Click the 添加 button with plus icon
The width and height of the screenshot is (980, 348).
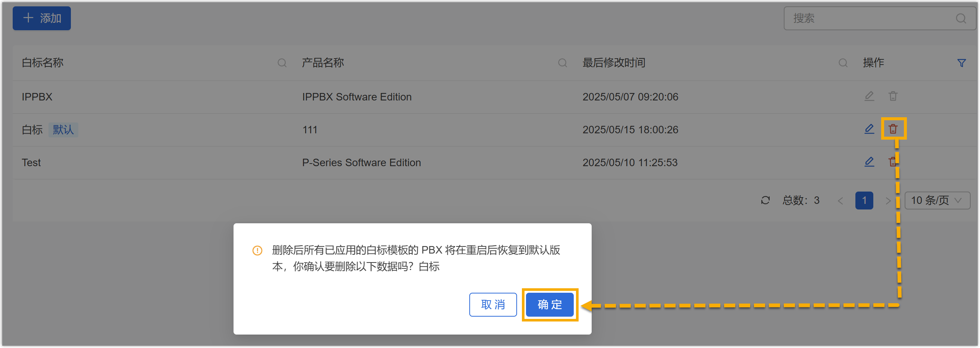[x=42, y=18]
